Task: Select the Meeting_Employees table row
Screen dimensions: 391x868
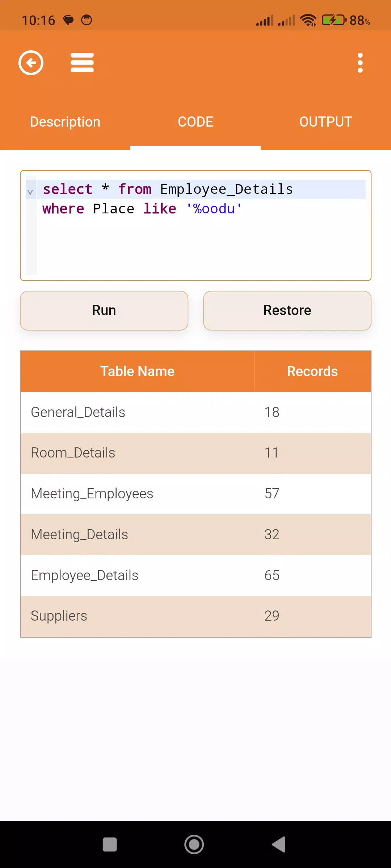Action: [x=196, y=494]
